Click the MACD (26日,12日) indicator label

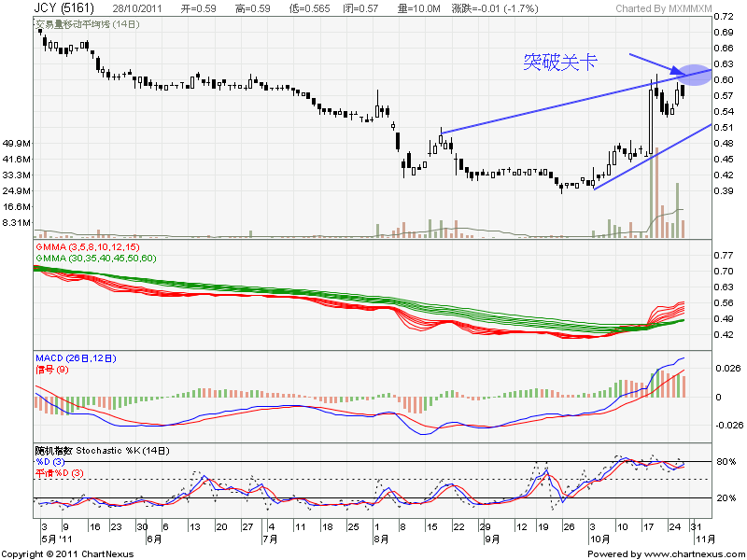pyautogui.click(x=77, y=358)
